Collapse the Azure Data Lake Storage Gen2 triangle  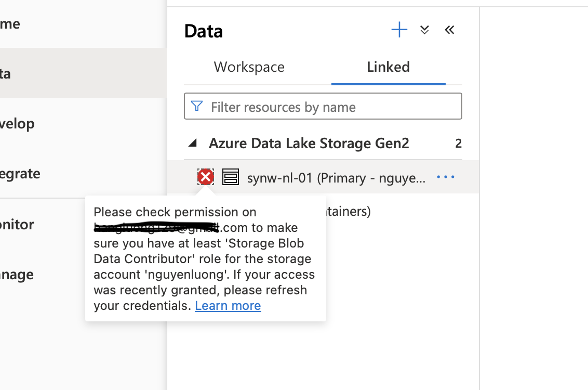click(193, 143)
